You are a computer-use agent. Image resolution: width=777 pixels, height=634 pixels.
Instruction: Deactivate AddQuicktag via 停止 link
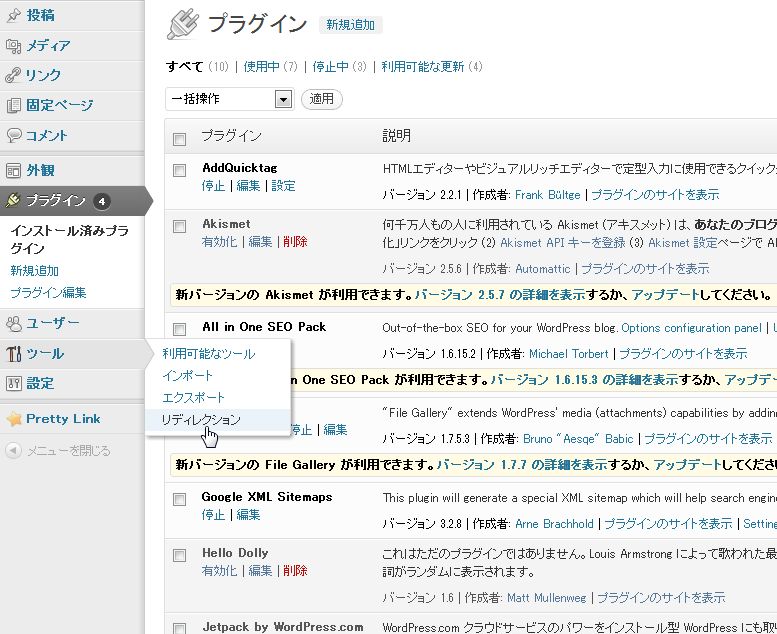coord(213,186)
